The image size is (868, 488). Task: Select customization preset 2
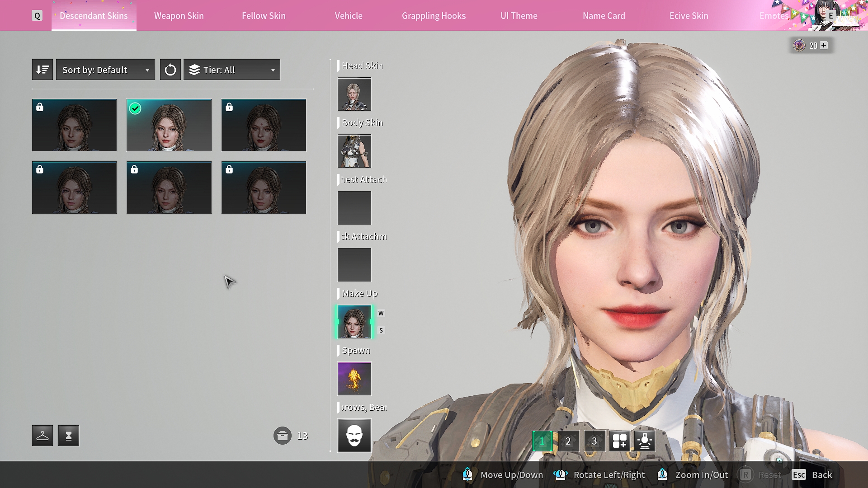(568, 441)
